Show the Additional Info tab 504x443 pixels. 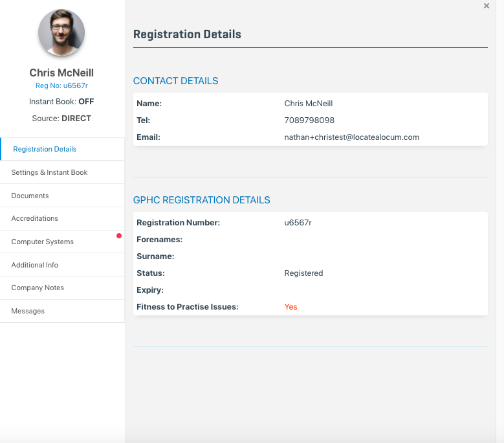(34, 265)
